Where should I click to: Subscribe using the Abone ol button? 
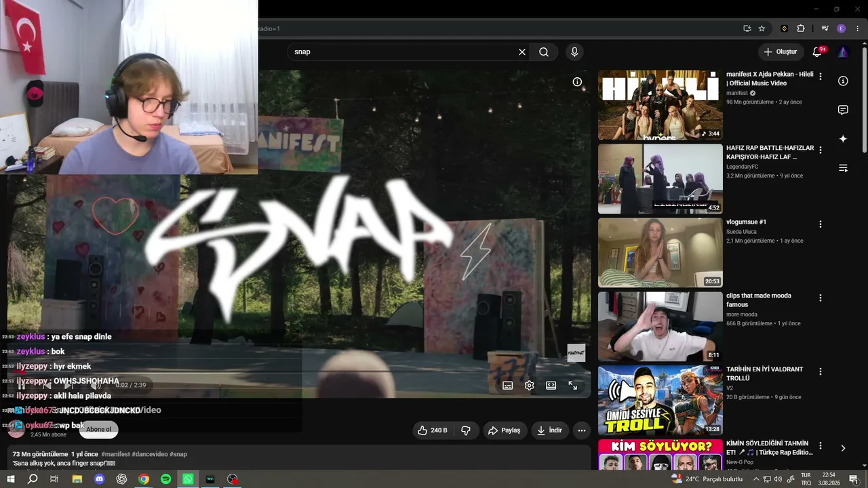coord(98,429)
